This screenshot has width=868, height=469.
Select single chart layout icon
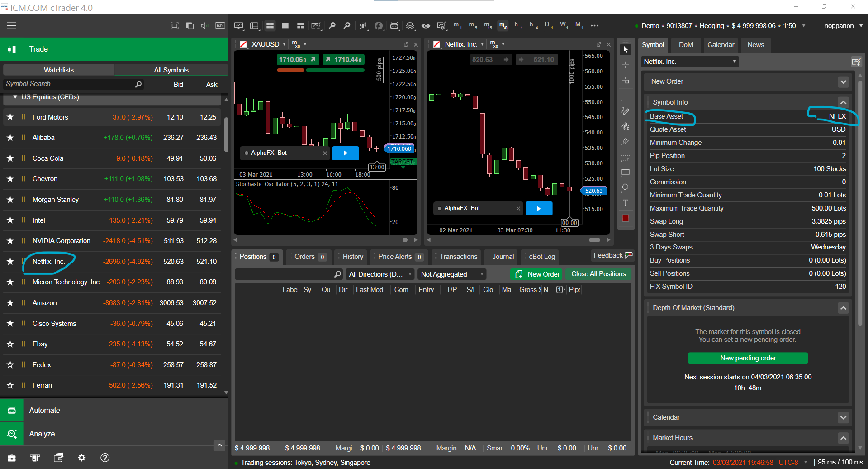285,26
